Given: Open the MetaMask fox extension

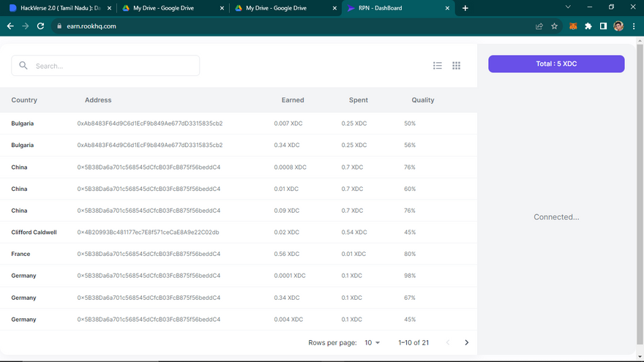Looking at the screenshot, I should point(573,26).
